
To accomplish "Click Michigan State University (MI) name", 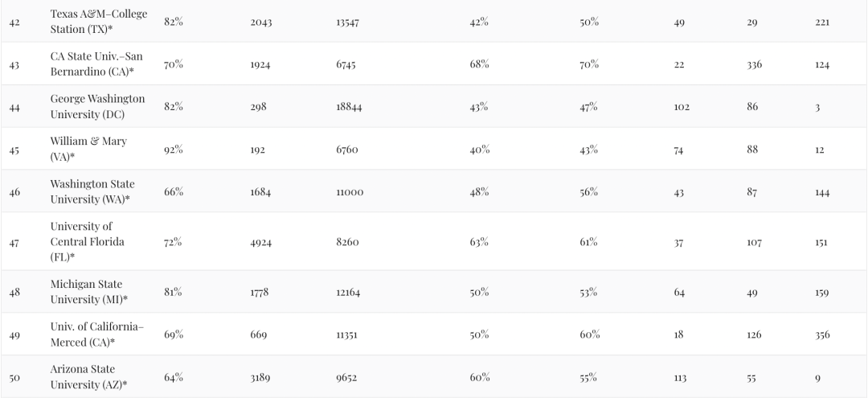I will (x=88, y=292).
